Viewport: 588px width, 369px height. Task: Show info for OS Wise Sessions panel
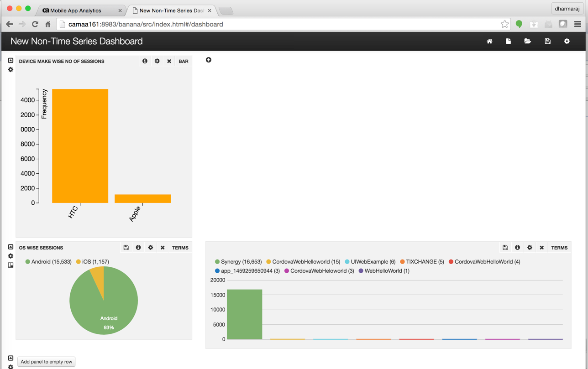pyautogui.click(x=138, y=248)
